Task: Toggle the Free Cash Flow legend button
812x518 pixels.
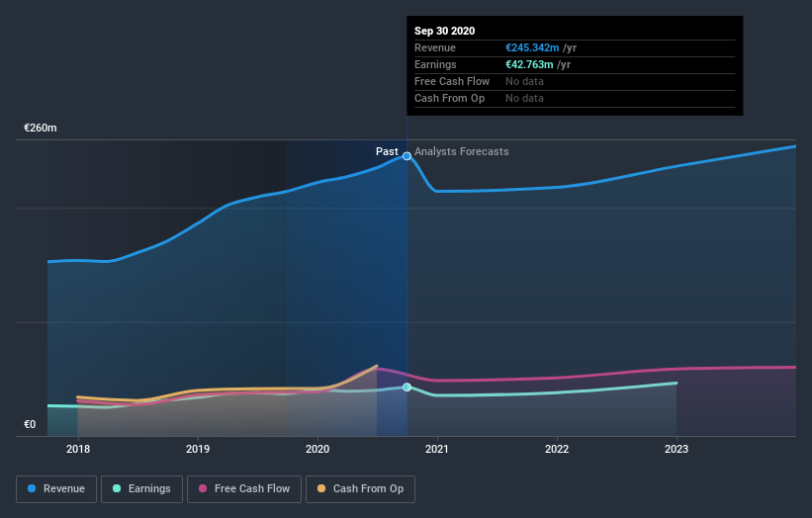Action: [x=244, y=489]
